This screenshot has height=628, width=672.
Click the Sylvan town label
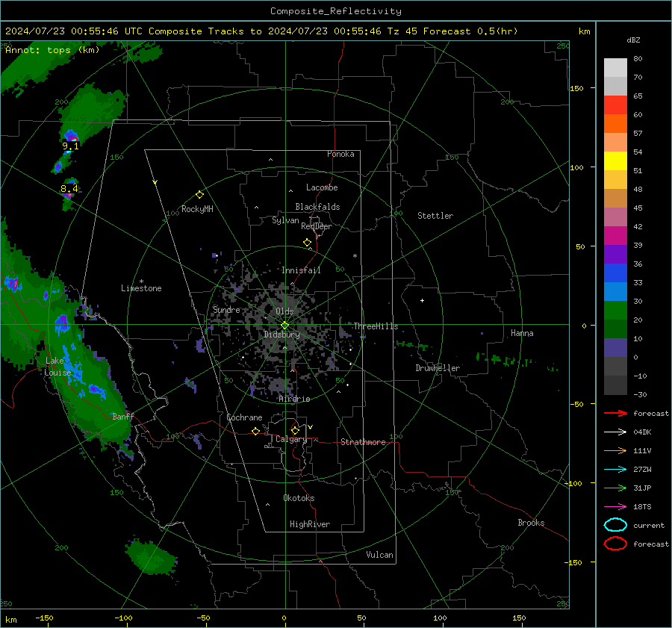(285, 220)
